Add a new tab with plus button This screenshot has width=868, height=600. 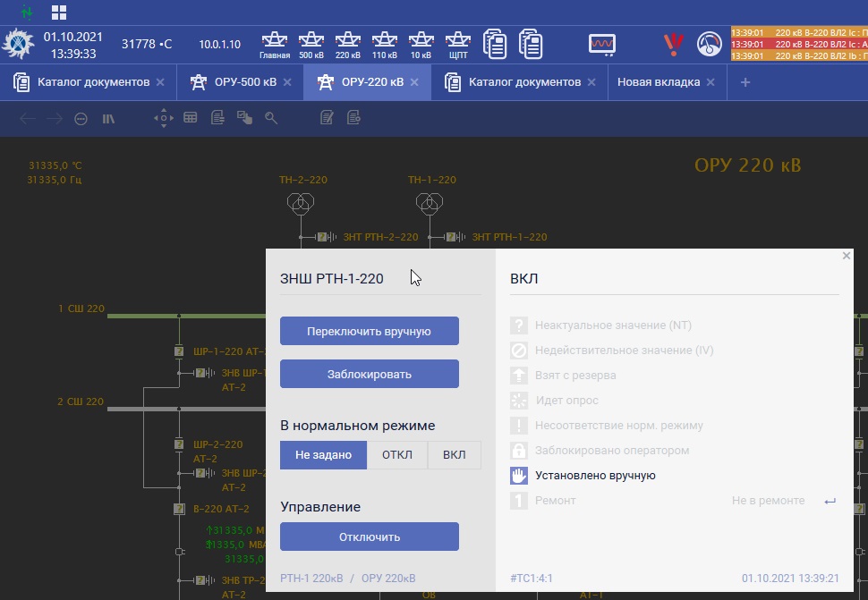pos(745,82)
